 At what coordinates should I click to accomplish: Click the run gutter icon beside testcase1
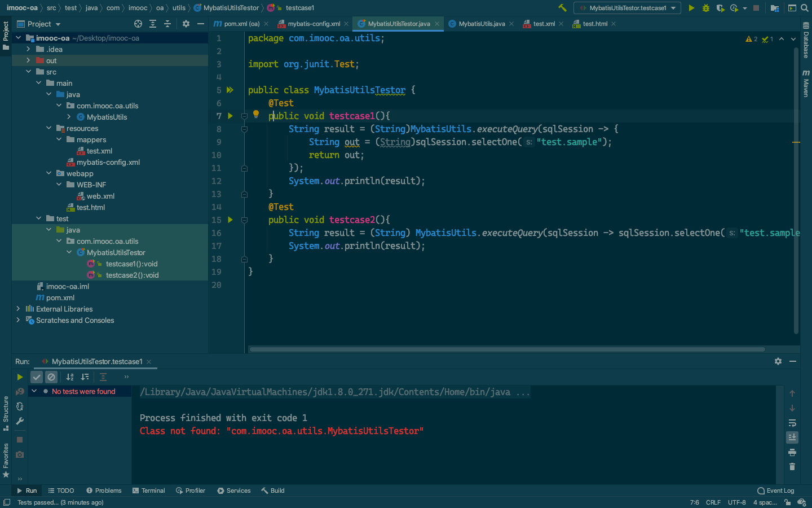pos(230,116)
